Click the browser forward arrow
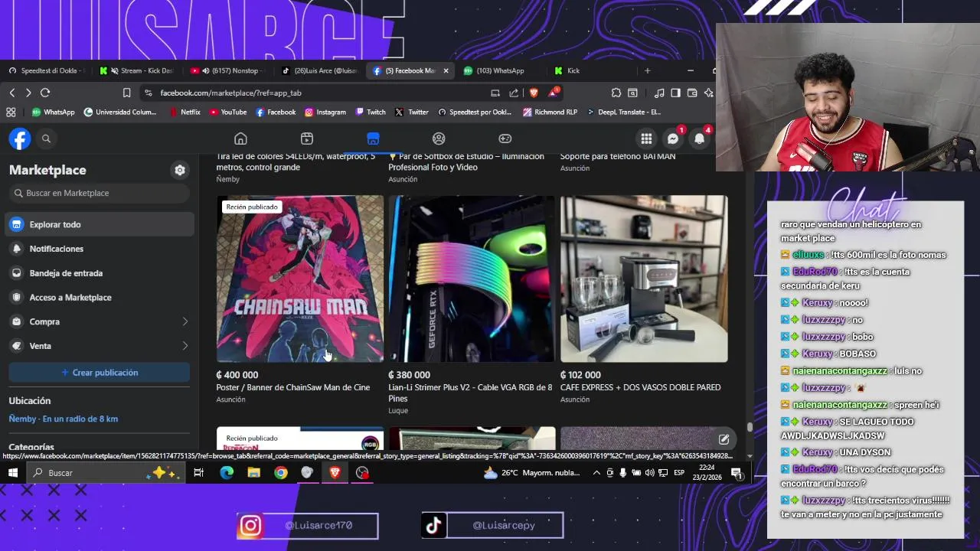 point(28,93)
